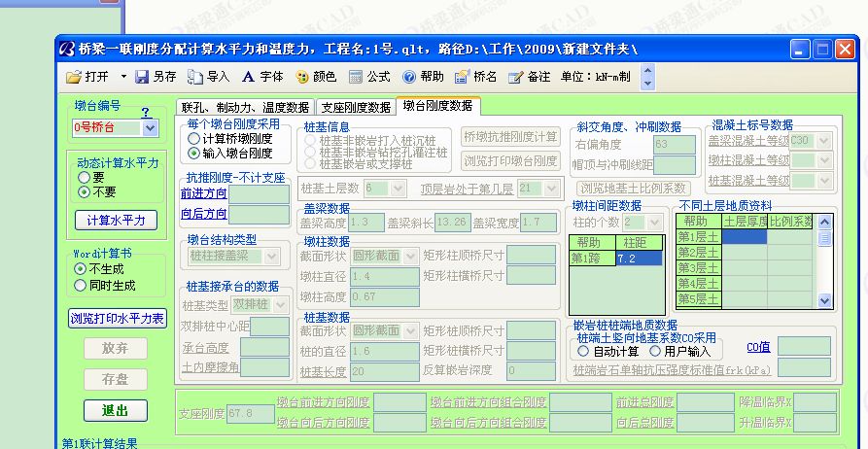Image resolution: width=868 pixels, height=449 pixels.
Task: Click the 前进方向 stiffness input field
Action: click(x=260, y=194)
